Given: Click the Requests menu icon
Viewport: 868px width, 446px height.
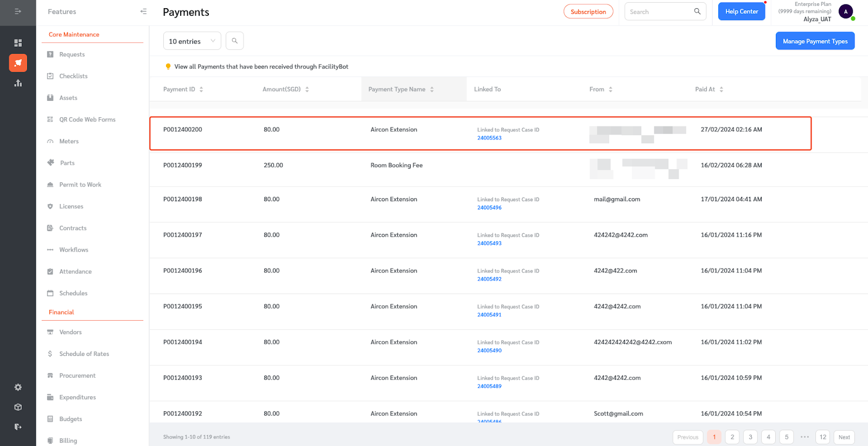Looking at the screenshot, I should click(x=50, y=54).
